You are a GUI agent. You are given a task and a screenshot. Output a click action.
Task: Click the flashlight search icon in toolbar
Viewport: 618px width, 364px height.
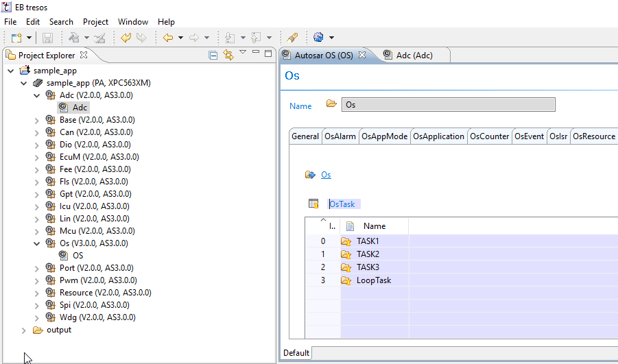point(292,38)
